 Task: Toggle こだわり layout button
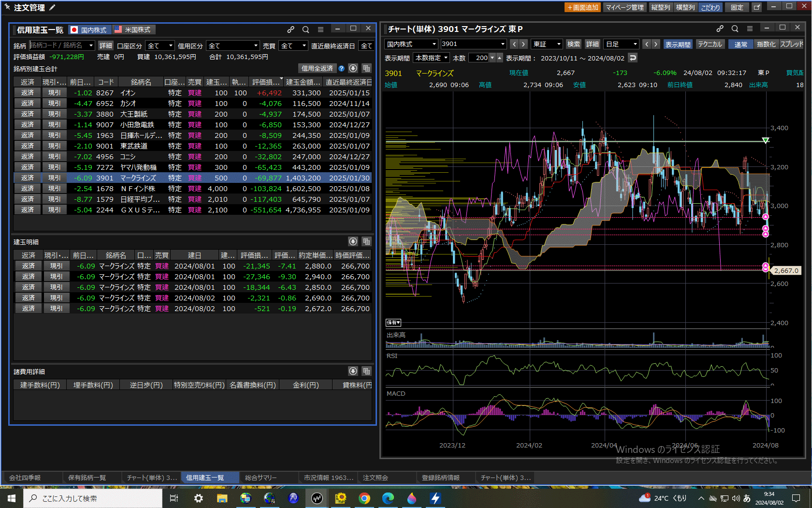[x=710, y=7]
